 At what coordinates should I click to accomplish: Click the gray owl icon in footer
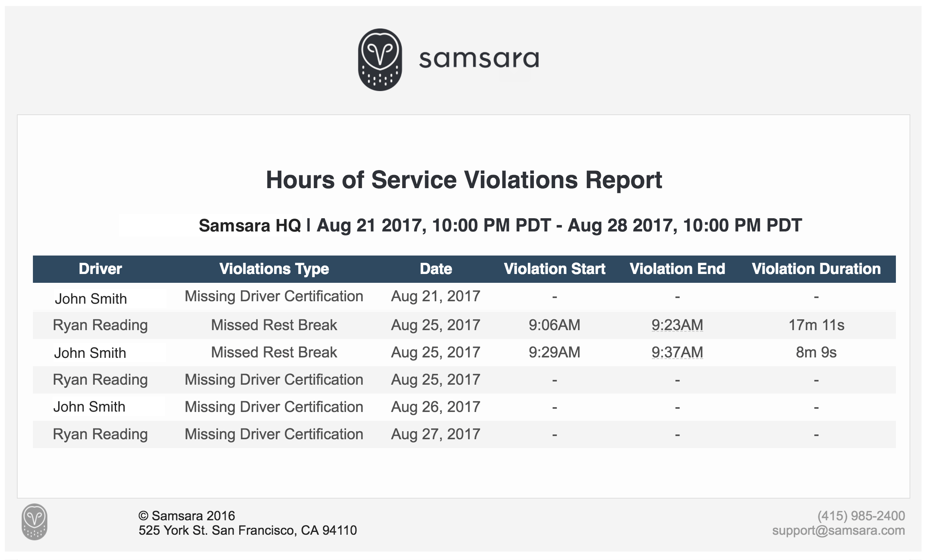tap(35, 522)
